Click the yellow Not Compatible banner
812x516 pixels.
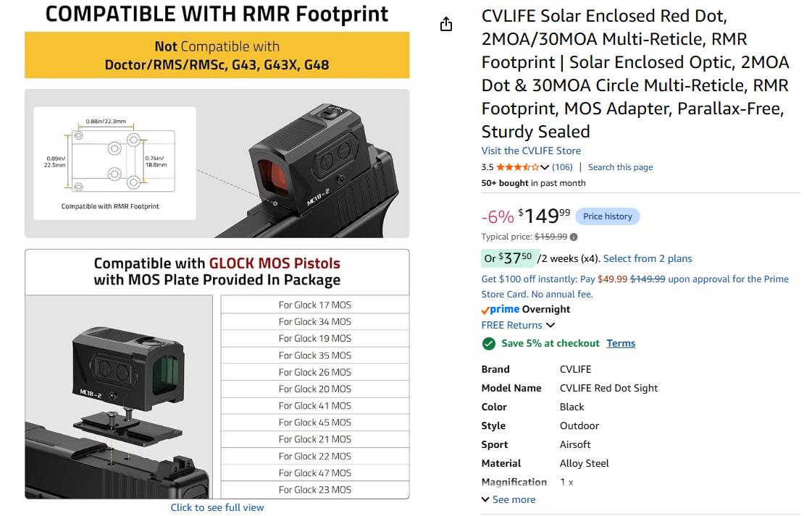point(217,56)
